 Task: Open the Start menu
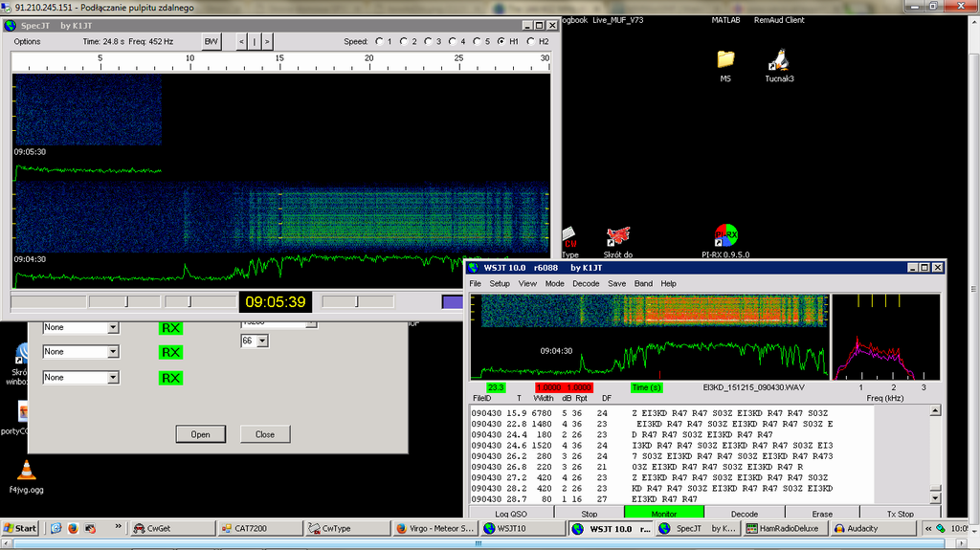pos(20,528)
